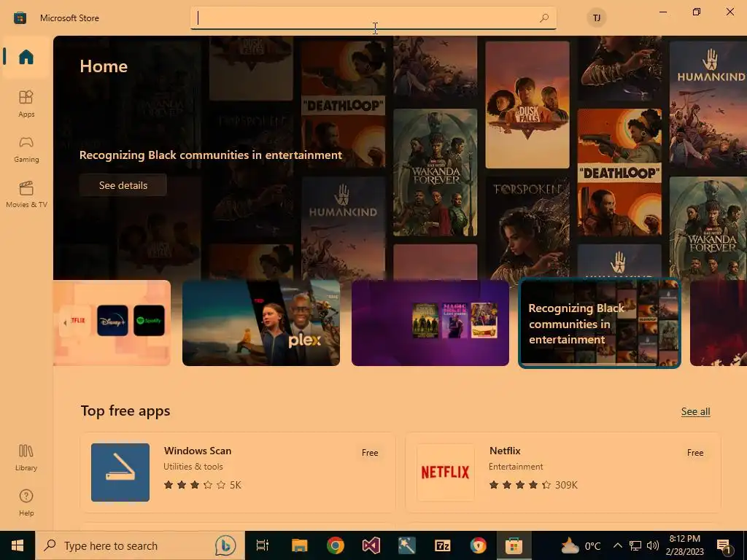This screenshot has width=747, height=560.
Task: Open Bing chat icon in taskbar
Action: [225, 545]
